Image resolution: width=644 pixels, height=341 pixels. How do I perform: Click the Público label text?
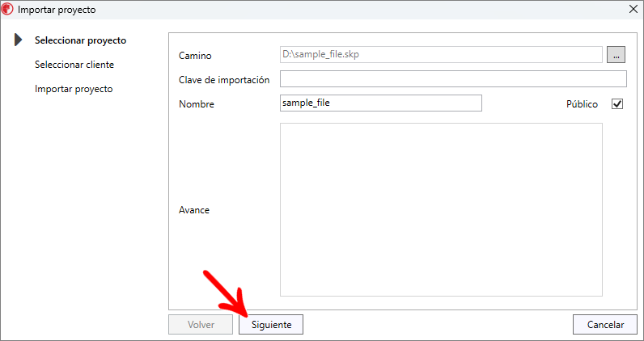point(582,104)
